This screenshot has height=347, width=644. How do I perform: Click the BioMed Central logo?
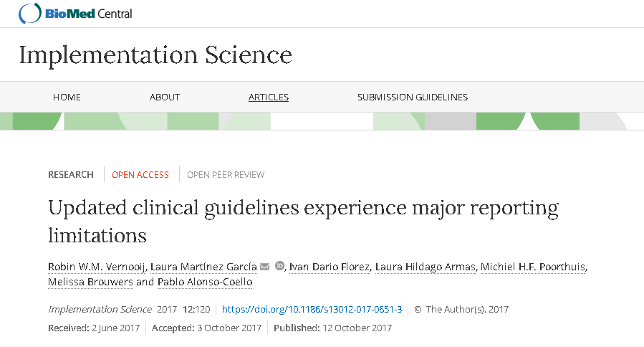[75, 13]
